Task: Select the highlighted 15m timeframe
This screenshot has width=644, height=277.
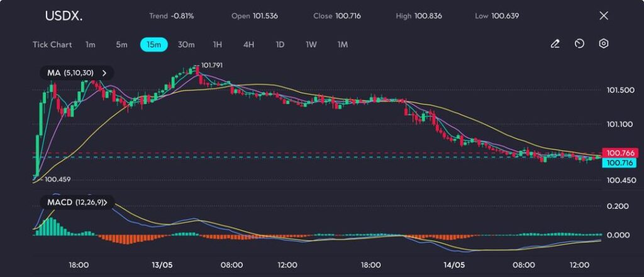Action: coord(153,45)
